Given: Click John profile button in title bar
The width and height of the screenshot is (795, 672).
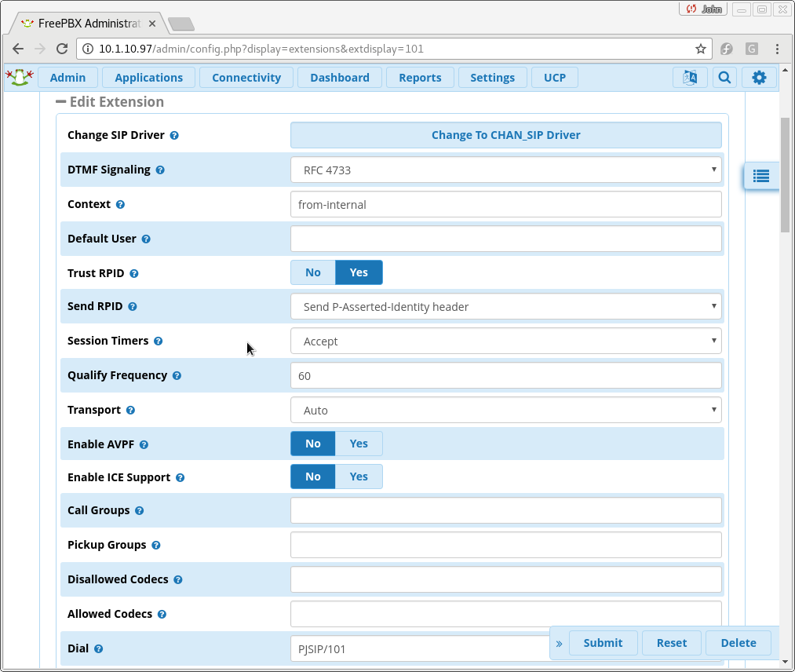Looking at the screenshot, I should (703, 9).
